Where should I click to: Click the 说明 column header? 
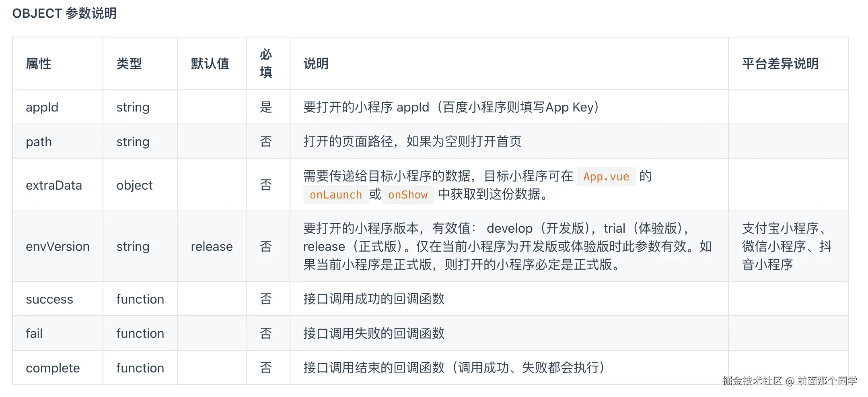point(316,64)
